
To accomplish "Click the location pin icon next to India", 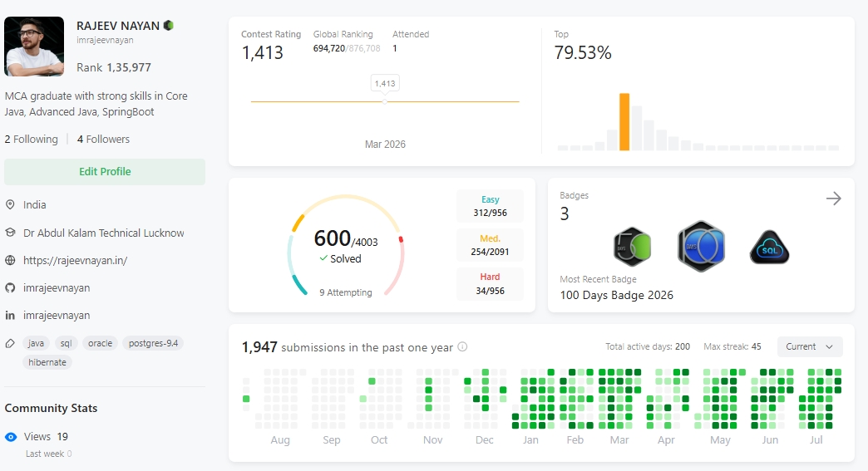I will [10, 204].
